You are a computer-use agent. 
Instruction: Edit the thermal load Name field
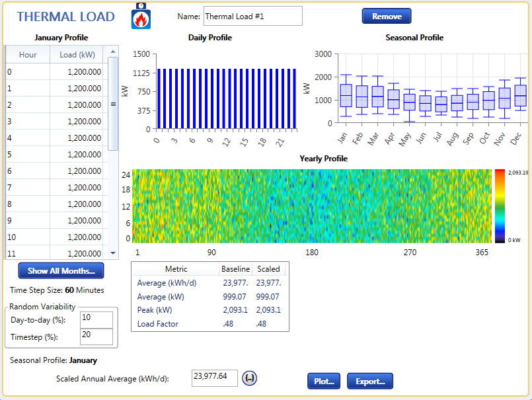(x=252, y=17)
